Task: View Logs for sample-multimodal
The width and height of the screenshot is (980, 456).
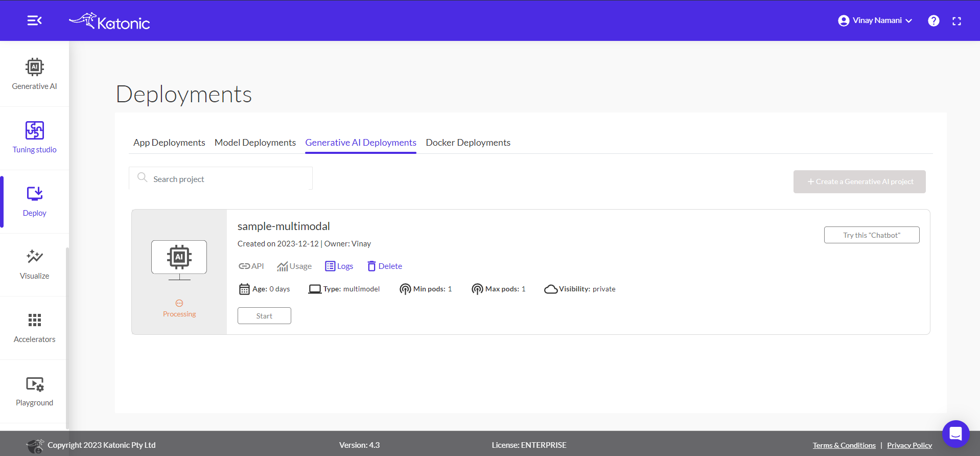Action: tap(339, 266)
